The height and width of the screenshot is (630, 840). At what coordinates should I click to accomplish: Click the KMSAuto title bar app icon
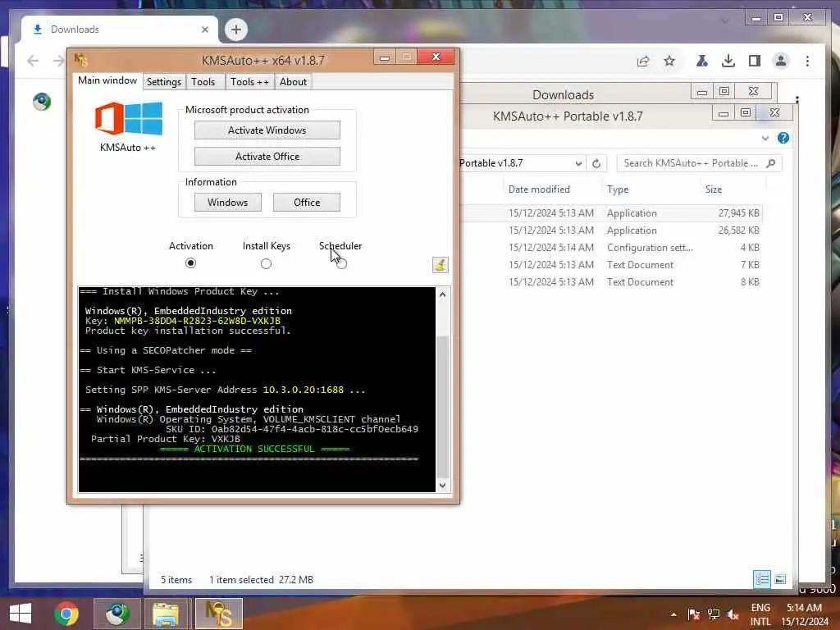[x=81, y=60]
